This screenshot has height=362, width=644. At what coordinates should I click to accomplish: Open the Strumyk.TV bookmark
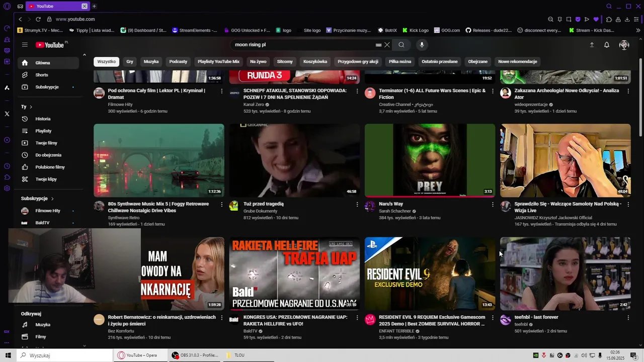pos(40,30)
